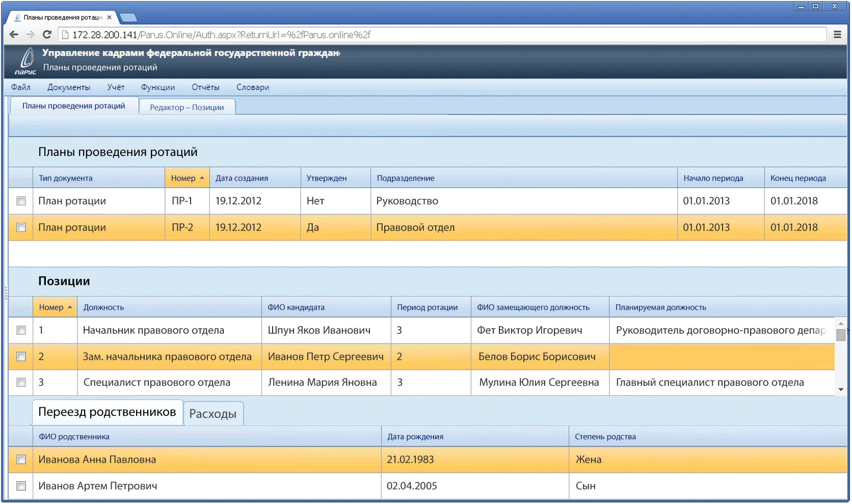The width and height of the screenshot is (852, 504).
Task: Sort by Подразделение column header
Action: tap(524, 178)
